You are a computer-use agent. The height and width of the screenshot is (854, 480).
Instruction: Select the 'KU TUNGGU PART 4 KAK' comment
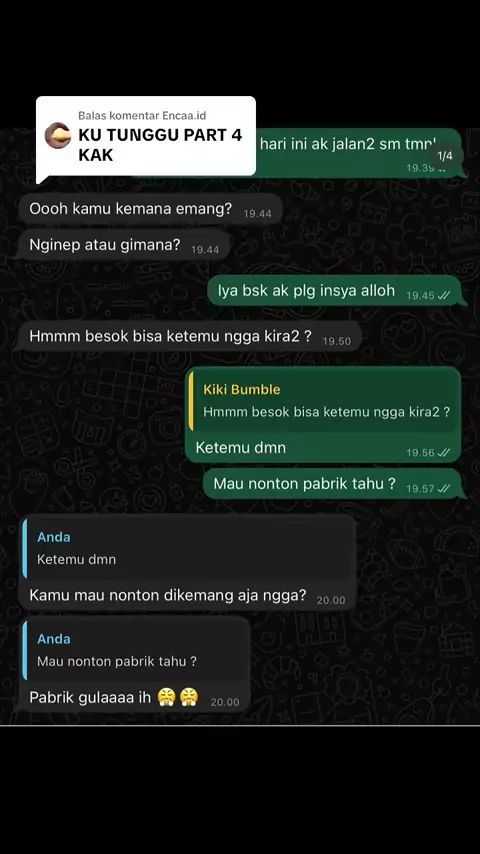pos(160,145)
